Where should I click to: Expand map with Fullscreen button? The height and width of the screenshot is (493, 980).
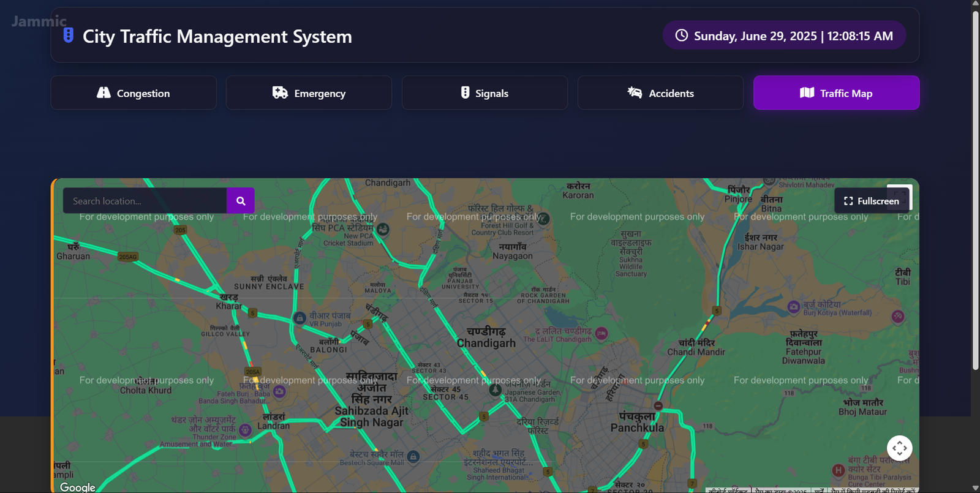[x=871, y=201]
